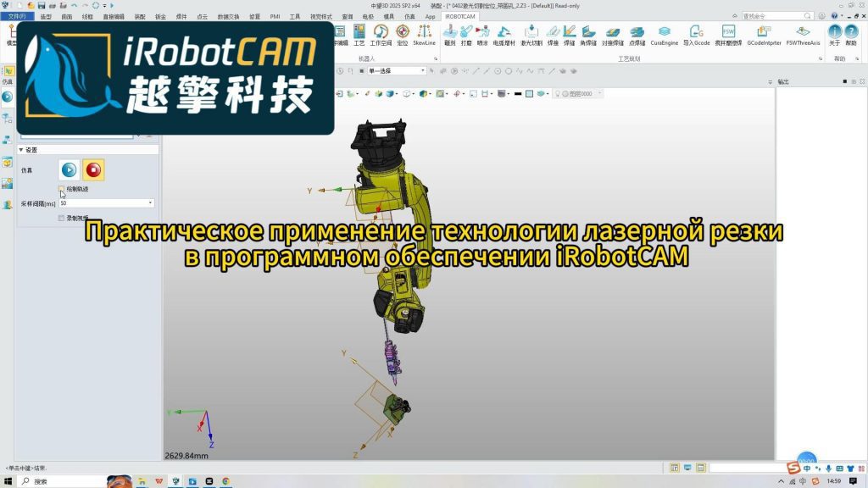868x488 pixels.
Task: Click the Windows taskbar 搜索 search box
Action: pos(62,481)
